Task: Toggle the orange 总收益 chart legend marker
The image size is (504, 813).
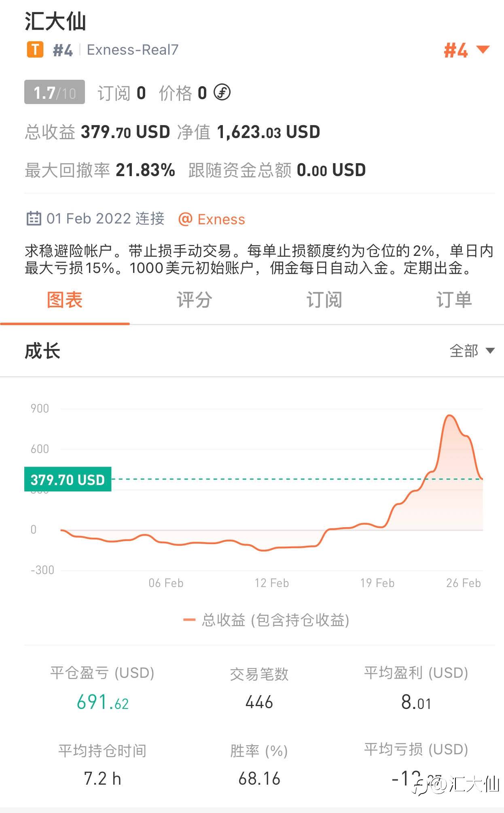Action: [189, 620]
